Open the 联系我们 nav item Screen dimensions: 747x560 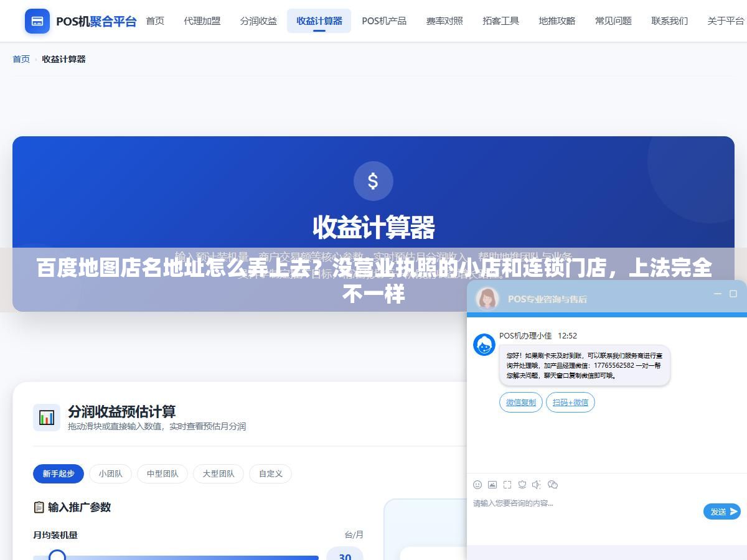click(670, 21)
